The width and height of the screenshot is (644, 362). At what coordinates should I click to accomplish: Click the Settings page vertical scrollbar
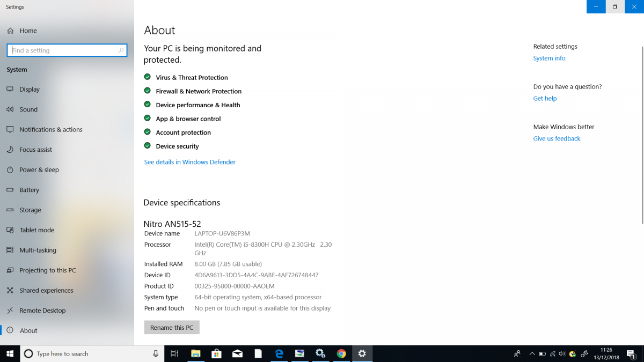point(642,134)
